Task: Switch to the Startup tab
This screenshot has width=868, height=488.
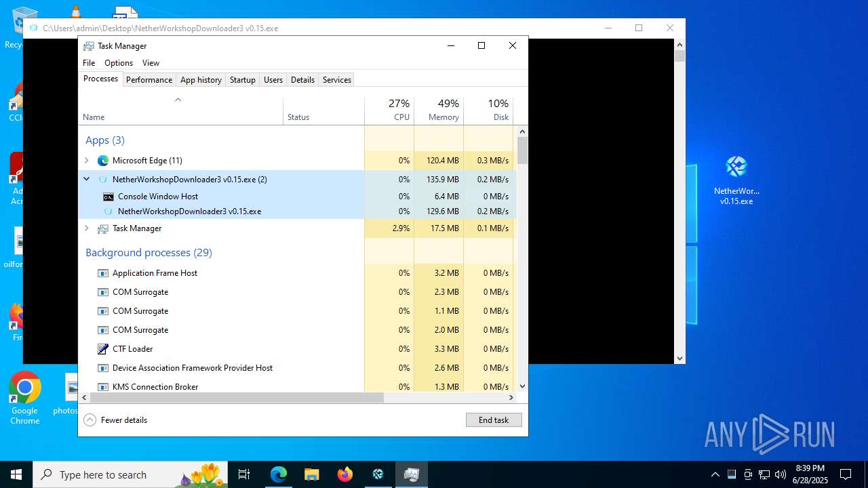Action: [x=242, y=80]
